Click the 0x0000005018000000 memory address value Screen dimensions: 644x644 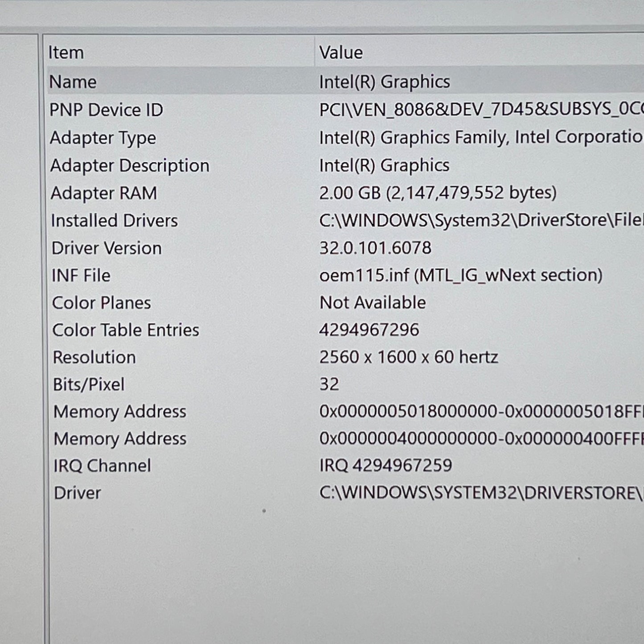pyautogui.click(x=481, y=411)
